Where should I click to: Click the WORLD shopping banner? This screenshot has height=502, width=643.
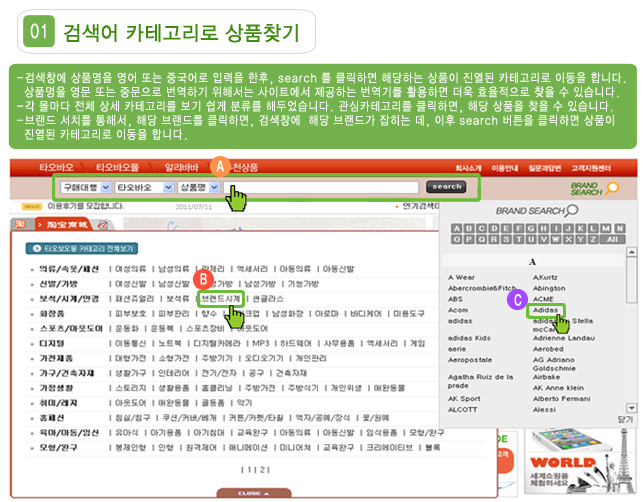[580, 462]
